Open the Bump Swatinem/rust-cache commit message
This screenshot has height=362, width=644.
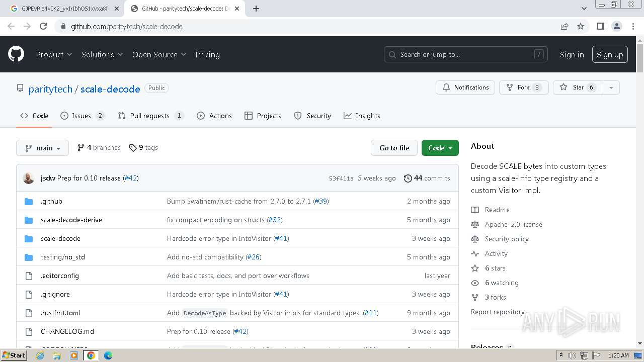coord(239,201)
